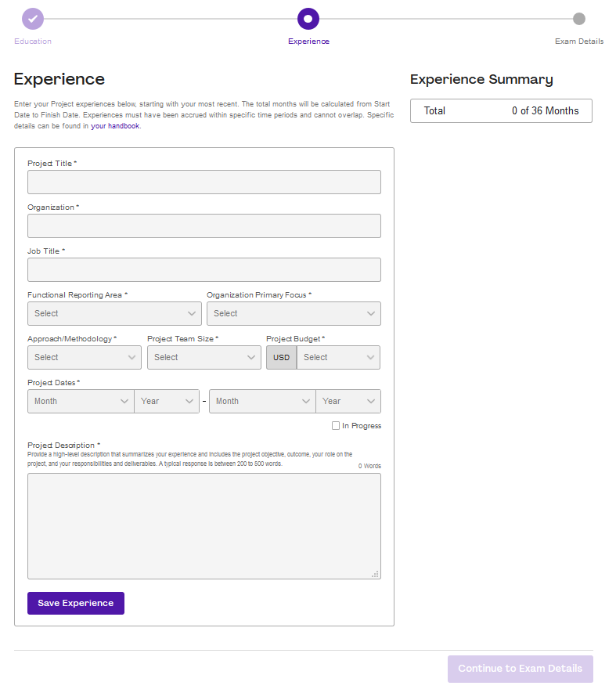Screen dimensions: 616x700
Task: Open the start Month dropdown
Action: [80, 401]
